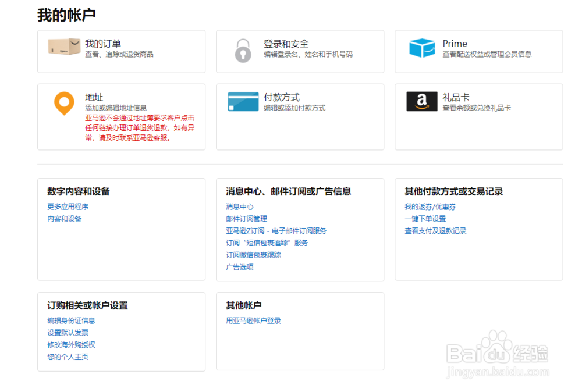Open 编辑身份证信息
Image resolution: width=582 pixels, height=392 pixels.
72,320
